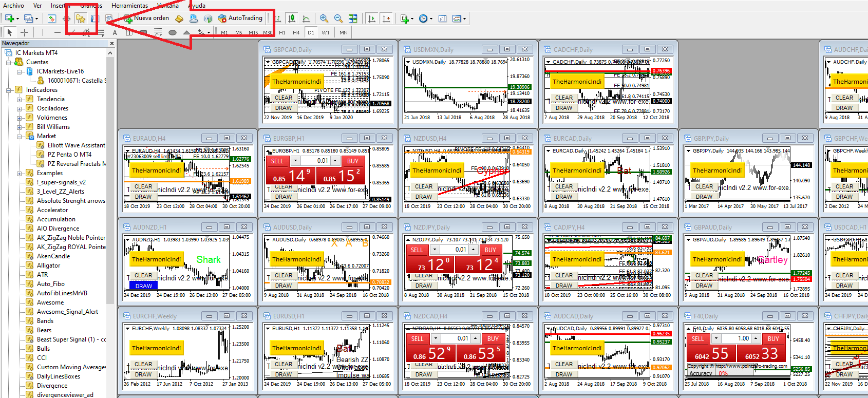Click BUY on the NZDJPY,Daily chart

(490, 250)
